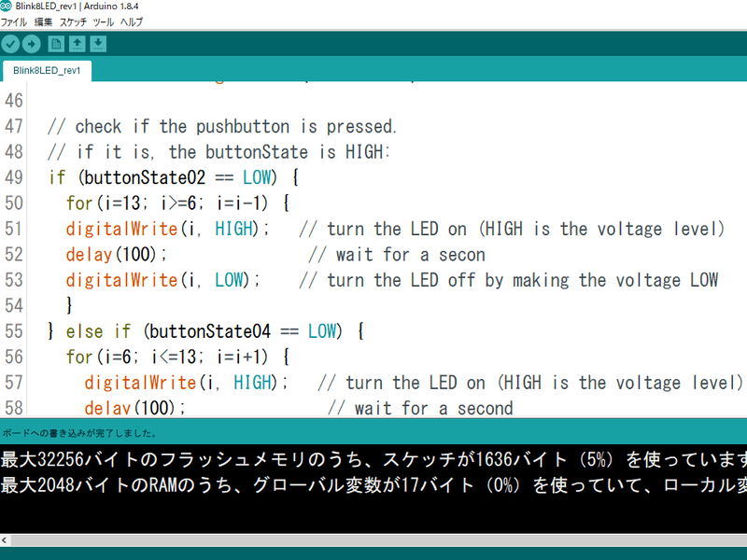Screen dimensions: 747x560
Task: Click the console flash memory output line
Action: coord(373,459)
